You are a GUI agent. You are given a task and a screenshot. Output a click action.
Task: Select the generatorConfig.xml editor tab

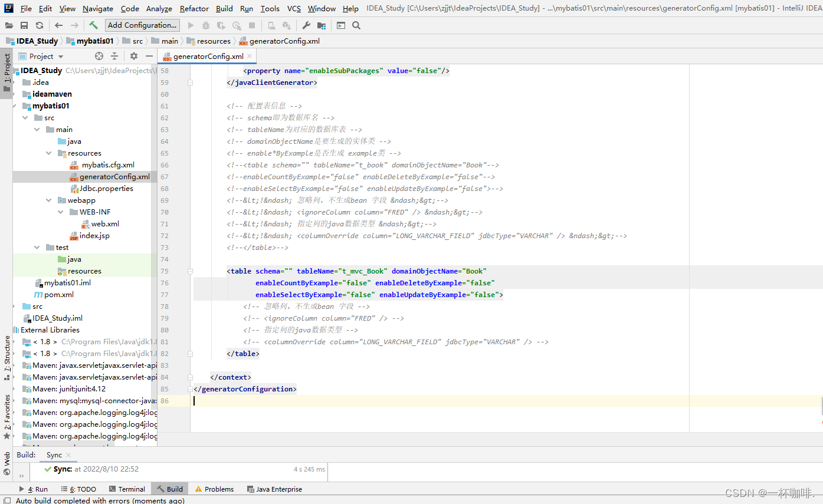tap(208, 56)
